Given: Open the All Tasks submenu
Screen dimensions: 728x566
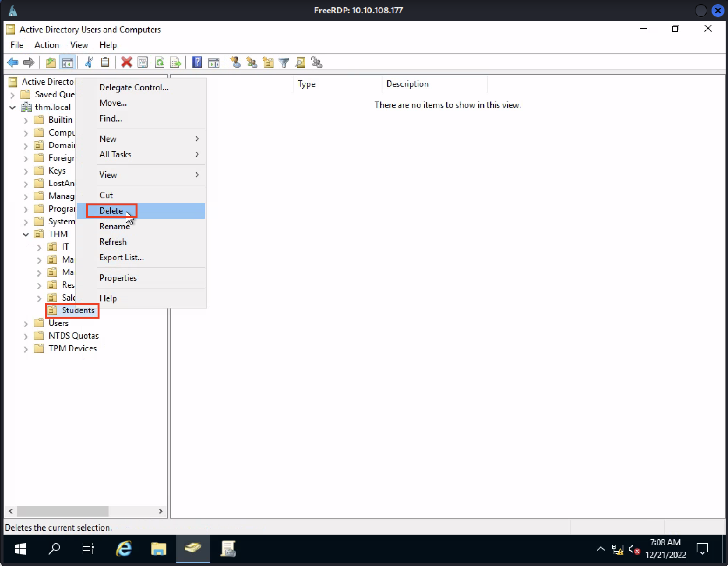Looking at the screenshot, I should coord(141,154).
